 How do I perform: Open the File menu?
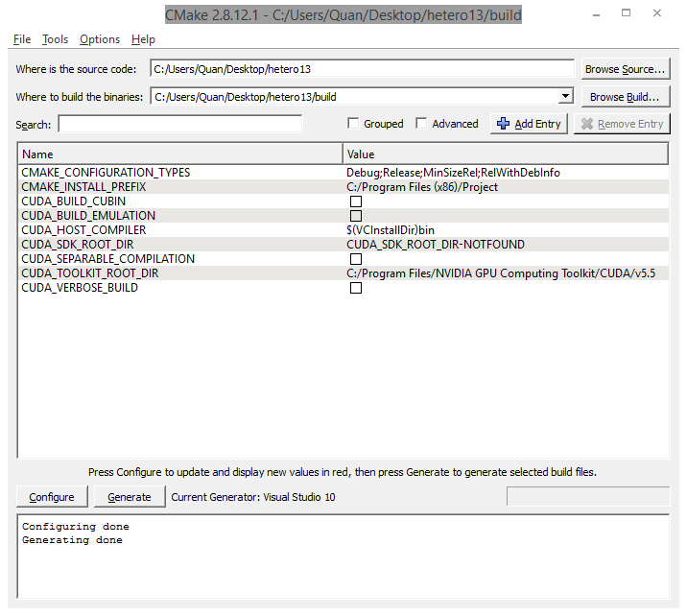22,39
